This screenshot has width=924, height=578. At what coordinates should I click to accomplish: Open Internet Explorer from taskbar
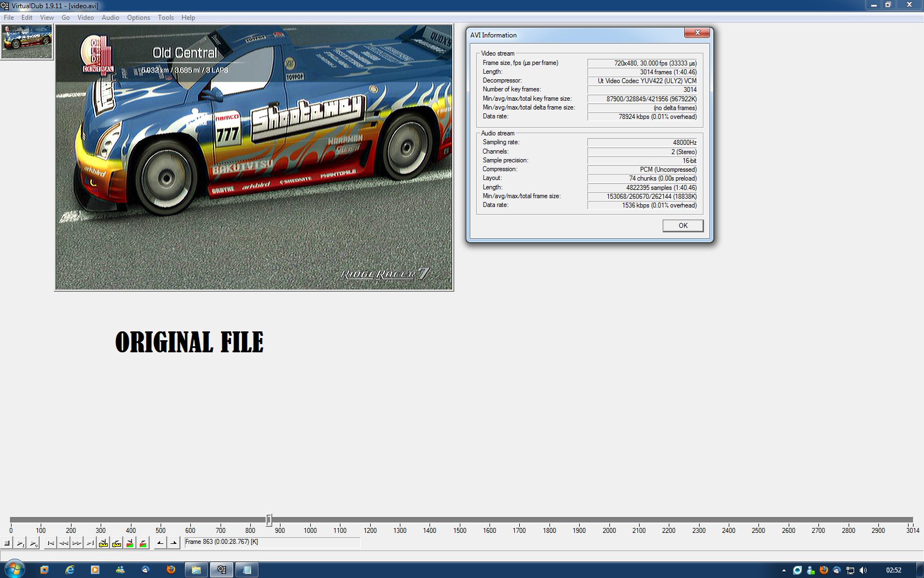[x=70, y=570]
